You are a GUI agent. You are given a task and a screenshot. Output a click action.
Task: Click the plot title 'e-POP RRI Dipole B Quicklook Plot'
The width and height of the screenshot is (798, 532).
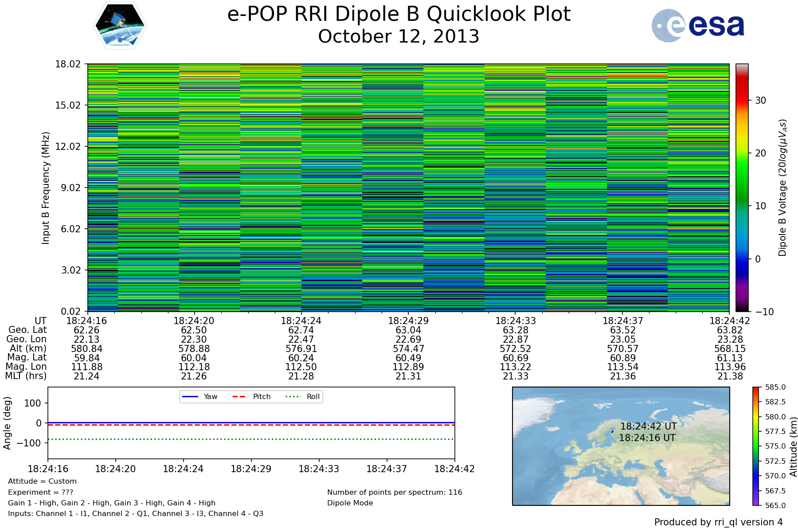point(399,14)
